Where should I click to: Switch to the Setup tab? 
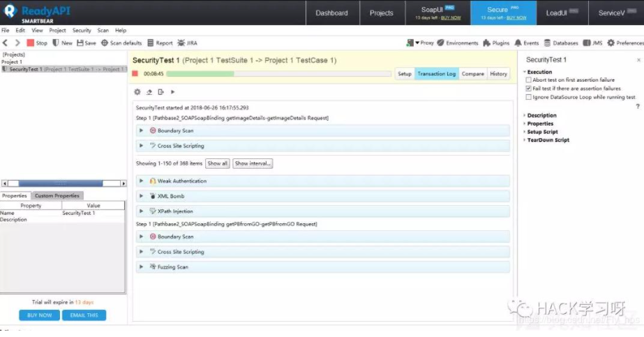[405, 74]
